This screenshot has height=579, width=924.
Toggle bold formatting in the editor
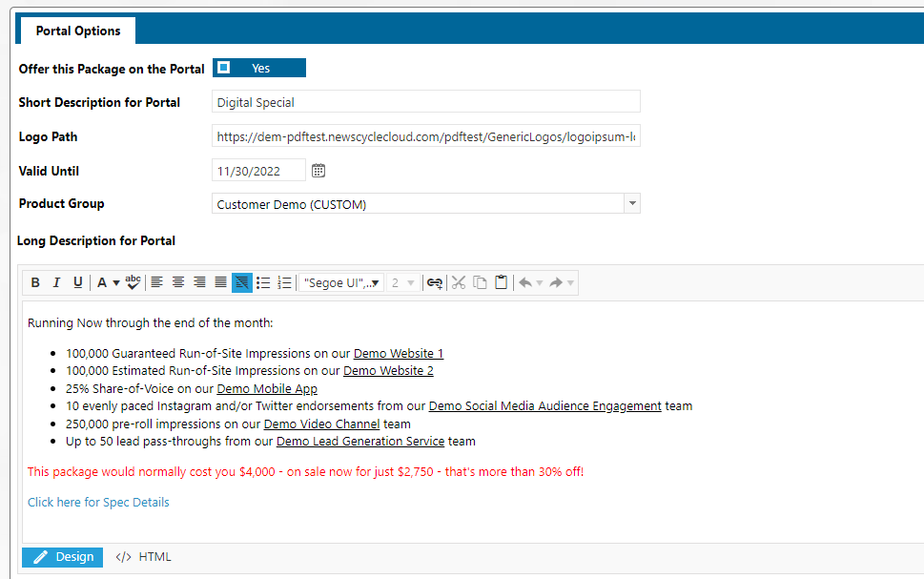(x=35, y=282)
